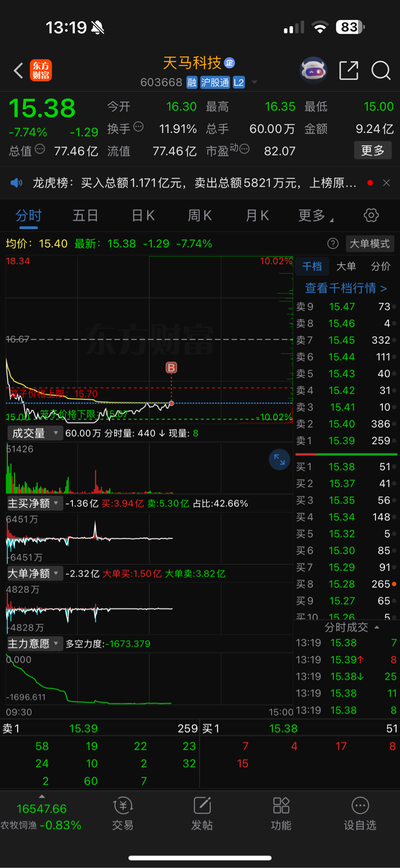Tap the 卖7 15.45 order row
Screen dimensions: 400x868
(345, 340)
